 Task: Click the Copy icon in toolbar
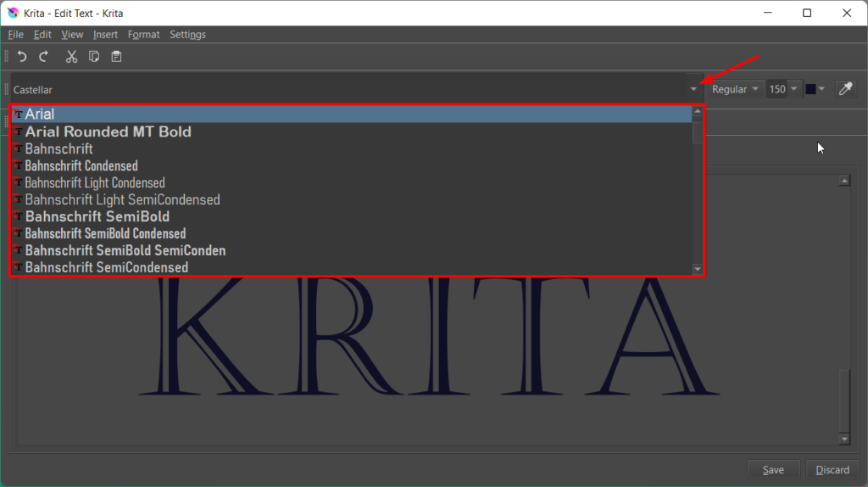pos(94,57)
